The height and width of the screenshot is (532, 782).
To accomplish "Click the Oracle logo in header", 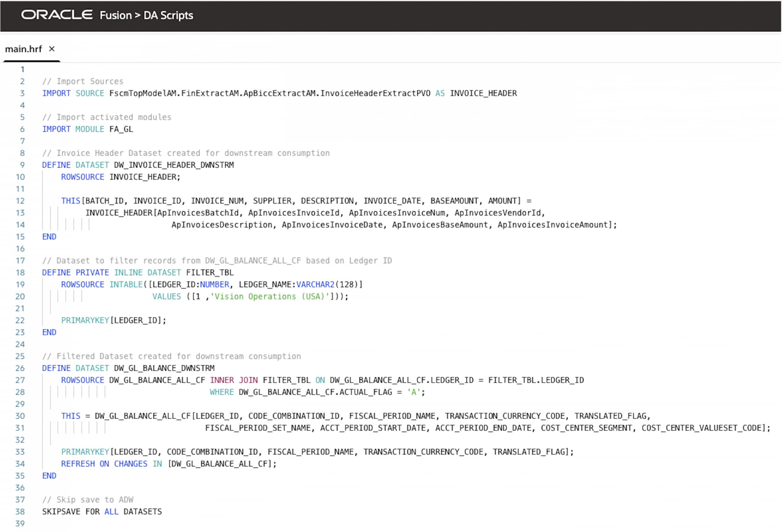I will tap(57, 15).
